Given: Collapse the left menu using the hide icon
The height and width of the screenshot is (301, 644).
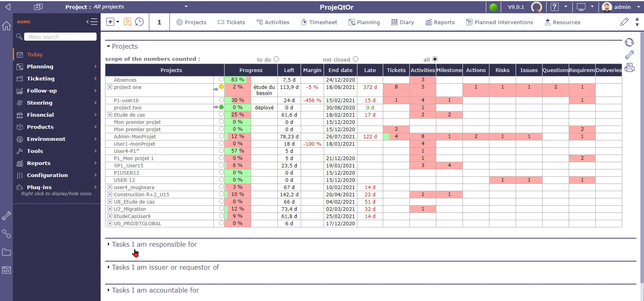Looking at the screenshot, I should [x=92, y=22].
